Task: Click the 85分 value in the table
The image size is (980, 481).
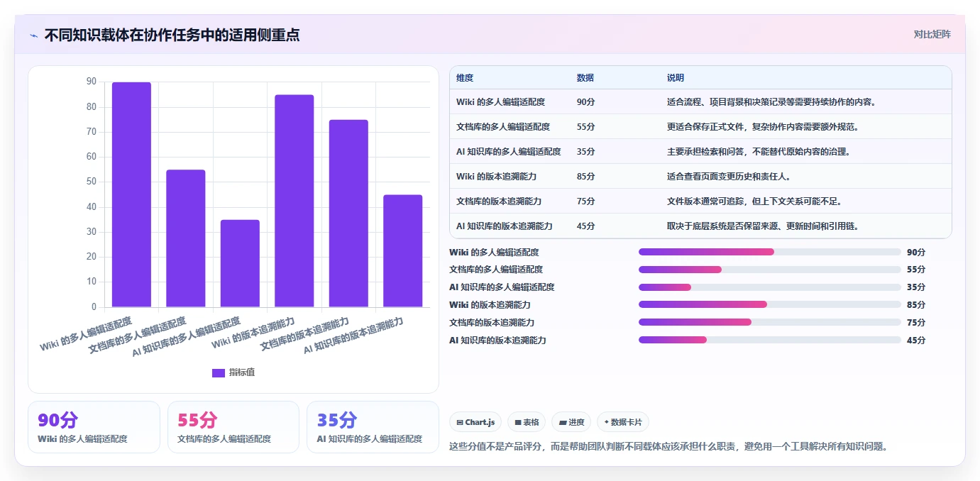Action: [x=586, y=177]
